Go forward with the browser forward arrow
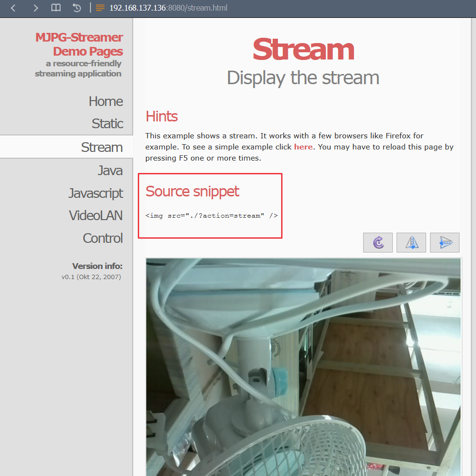Viewport: 476px width, 476px height. [35, 8]
